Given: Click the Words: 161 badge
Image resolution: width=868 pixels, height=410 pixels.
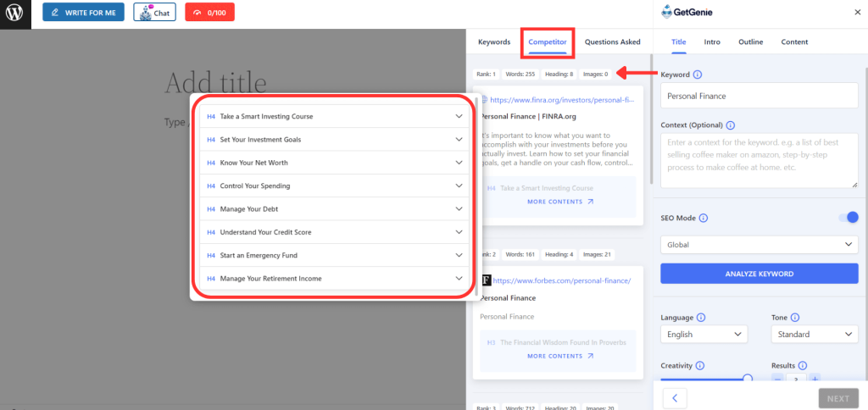Looking at the screenshot, I should 520,254.
